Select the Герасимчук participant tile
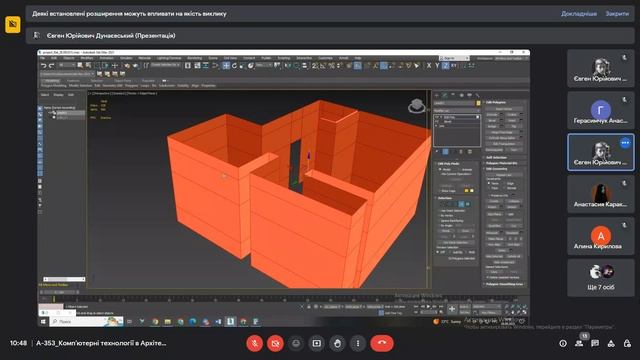The width and height of the screenshot is (640, 360). (600, 110)
